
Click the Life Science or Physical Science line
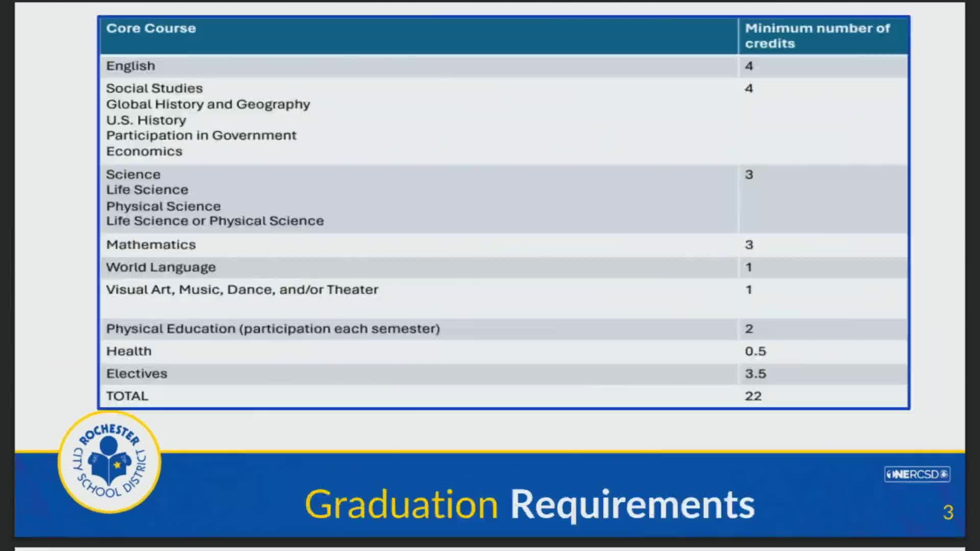[x=215, y=221]
